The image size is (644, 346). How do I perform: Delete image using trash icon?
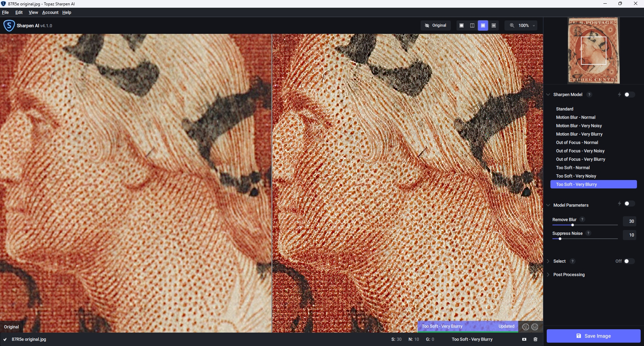point(535,339)
